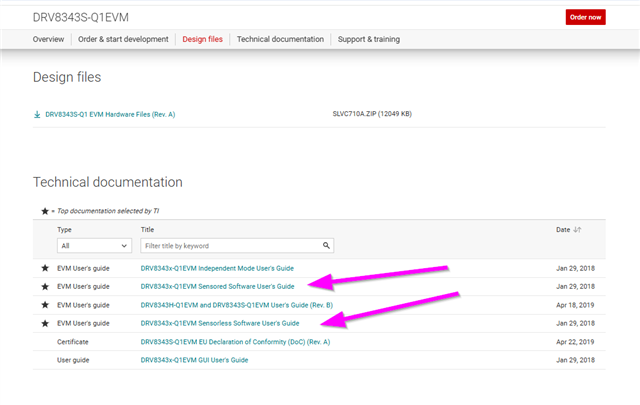
Task: Click the DRV8343S-Q1EVM page title
Action: (81, 18)
